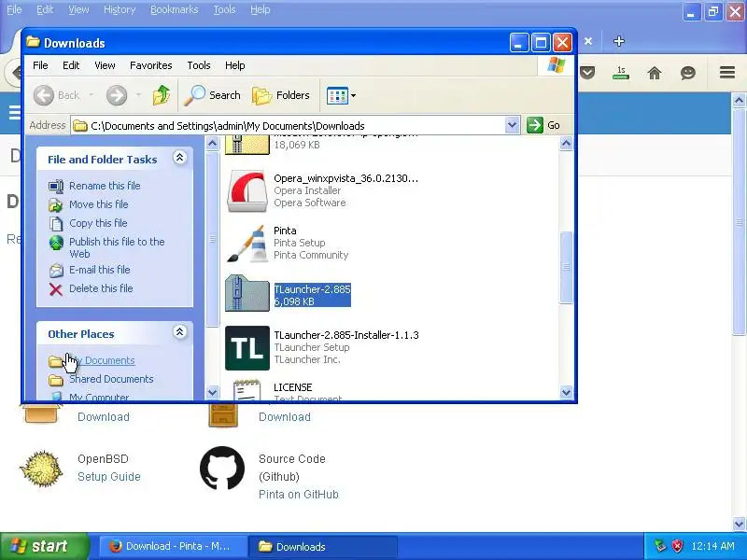Open Shared Documents in Other Places

coord(111,379)
